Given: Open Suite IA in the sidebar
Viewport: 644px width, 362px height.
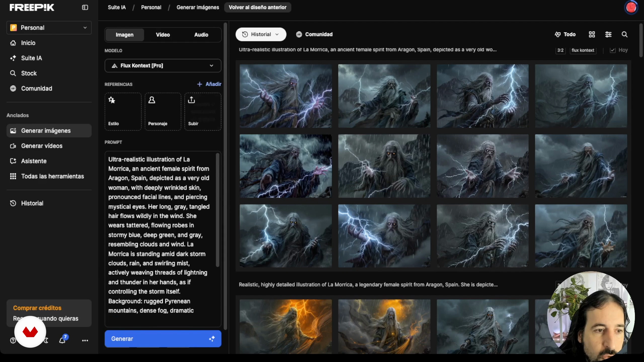Looking at the screenshot, I should (x=49, y=58).
